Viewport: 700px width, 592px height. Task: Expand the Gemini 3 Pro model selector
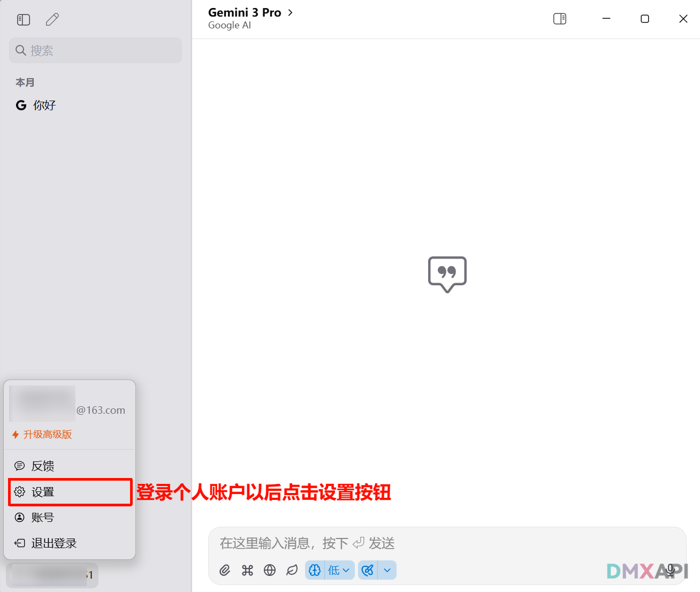click(x=252, y=12)
